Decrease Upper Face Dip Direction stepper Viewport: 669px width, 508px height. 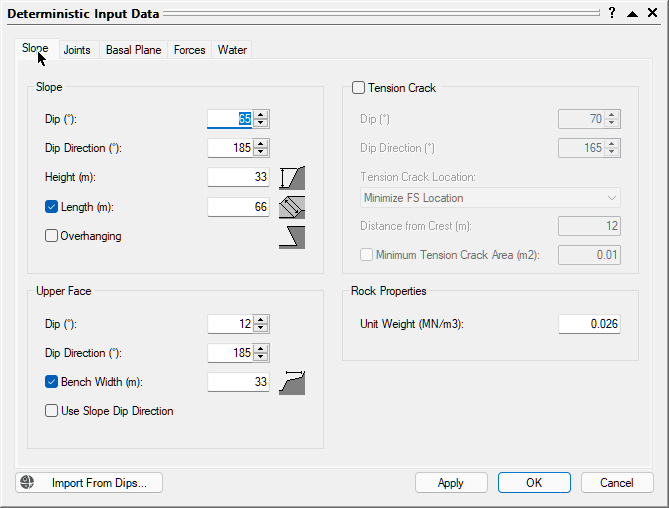(x=261, y=358)
